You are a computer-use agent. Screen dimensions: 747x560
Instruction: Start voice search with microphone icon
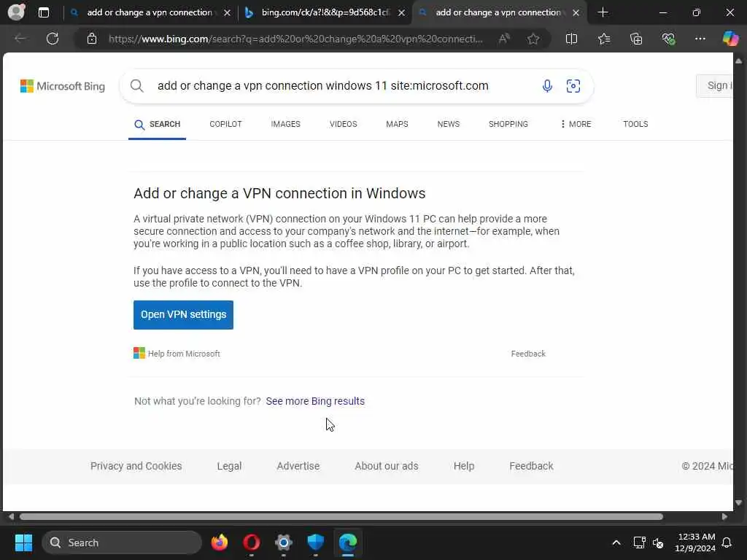(x=547, y=86)
